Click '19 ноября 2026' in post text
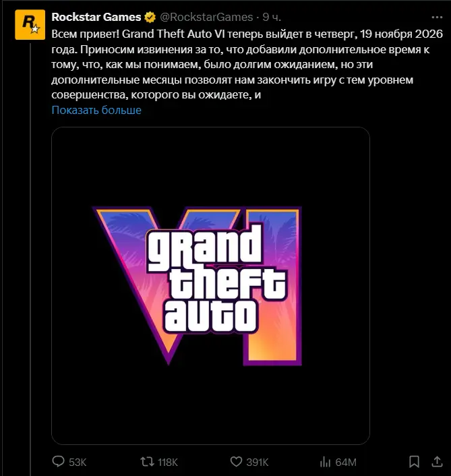The height and width of the screenshot is (476, 451). pos(402,33)
